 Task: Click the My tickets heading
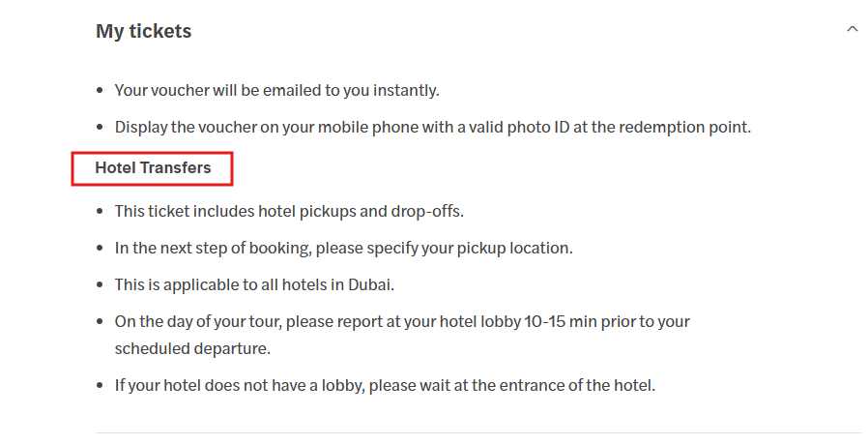coord(143,31)
